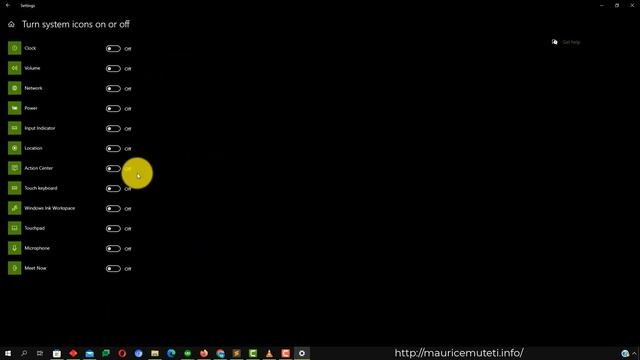Open taskbar Search magnifier
Screen dimensions: 640x360
24,353
